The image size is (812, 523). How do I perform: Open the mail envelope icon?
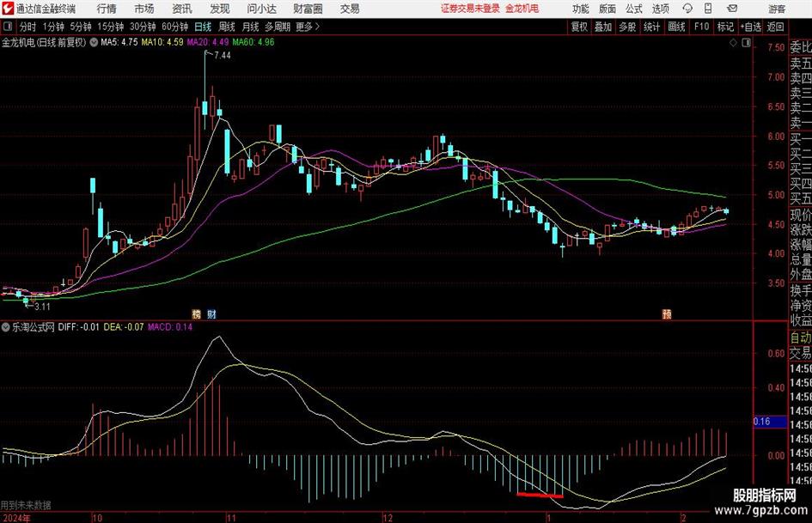pos(732,9)
